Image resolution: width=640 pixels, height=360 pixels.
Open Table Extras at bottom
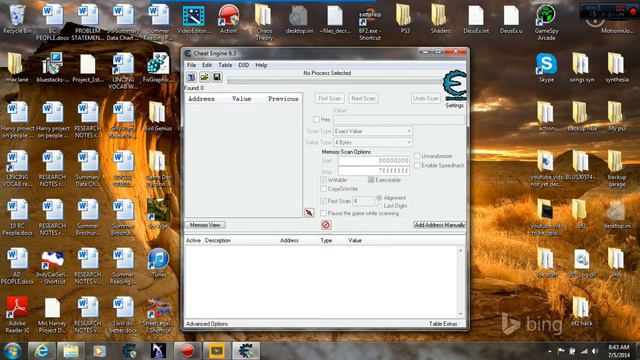(443, 324)
